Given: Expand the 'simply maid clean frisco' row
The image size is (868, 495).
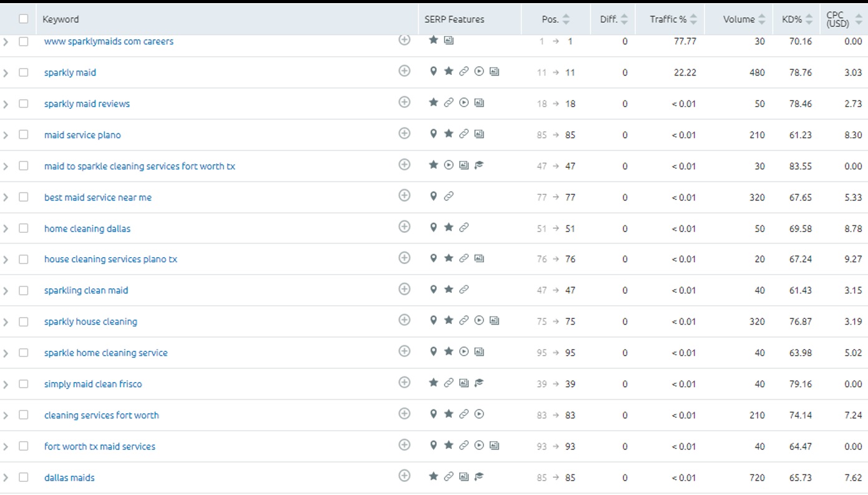Looking at the screenshot, I should 6,385.
